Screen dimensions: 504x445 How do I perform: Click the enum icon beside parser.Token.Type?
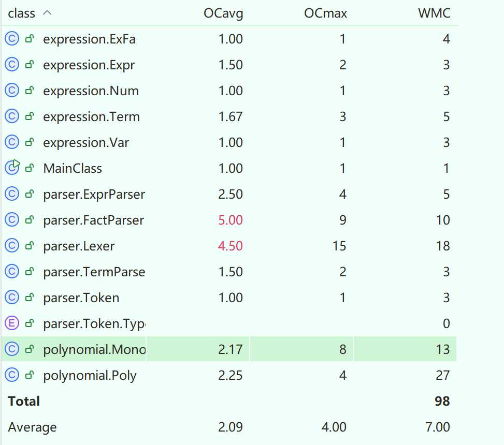pyautogui.click(x=12, y=323)
